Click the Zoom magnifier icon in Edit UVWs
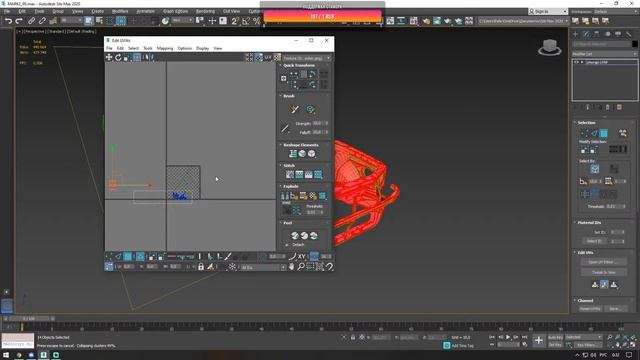This screenshot has height=360, width=640. pos(301,267)
